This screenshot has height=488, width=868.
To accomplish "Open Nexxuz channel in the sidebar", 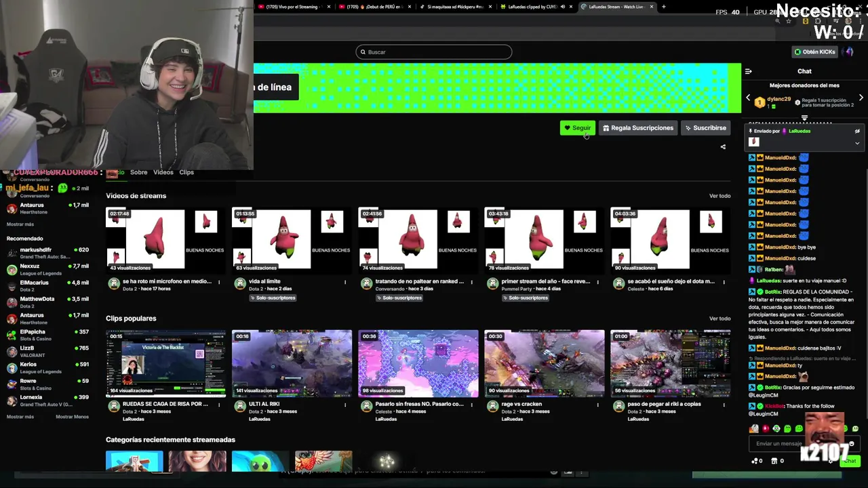I will point(47,269).
